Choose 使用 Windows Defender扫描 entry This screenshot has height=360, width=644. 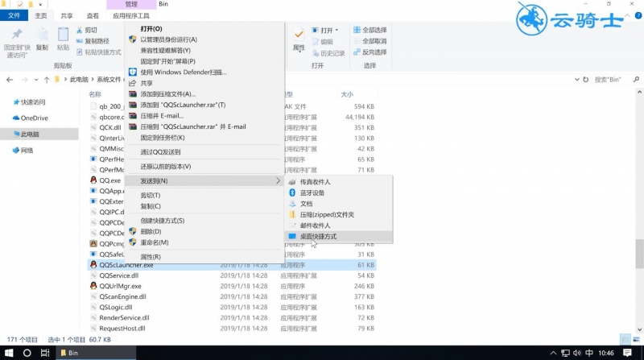(x=204, y=72)
